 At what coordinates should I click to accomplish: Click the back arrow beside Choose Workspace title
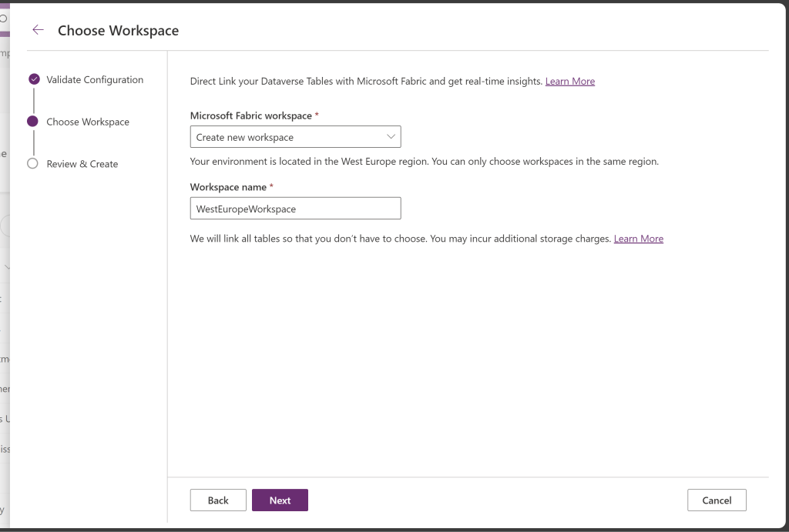coord(38,30)
